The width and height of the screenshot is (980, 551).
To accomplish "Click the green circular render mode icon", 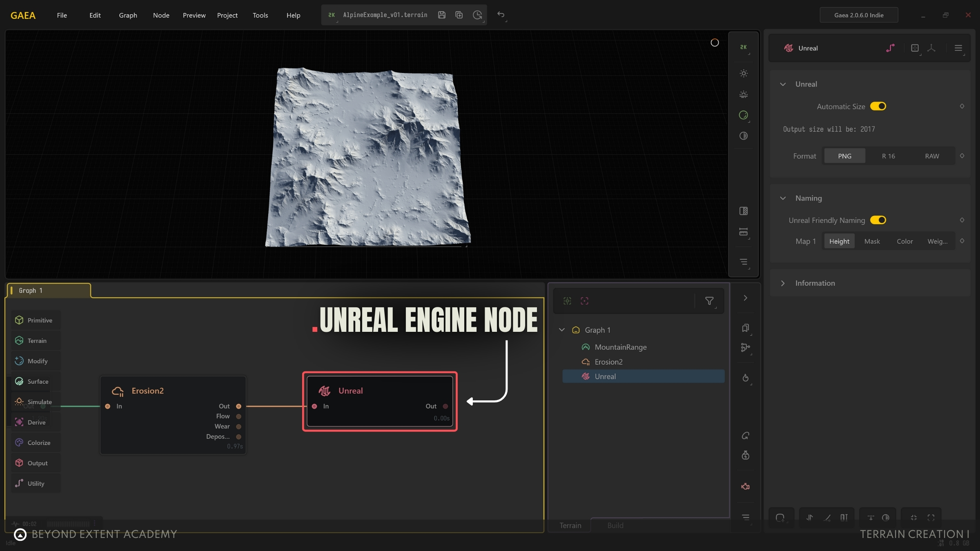I will point(744,115).
